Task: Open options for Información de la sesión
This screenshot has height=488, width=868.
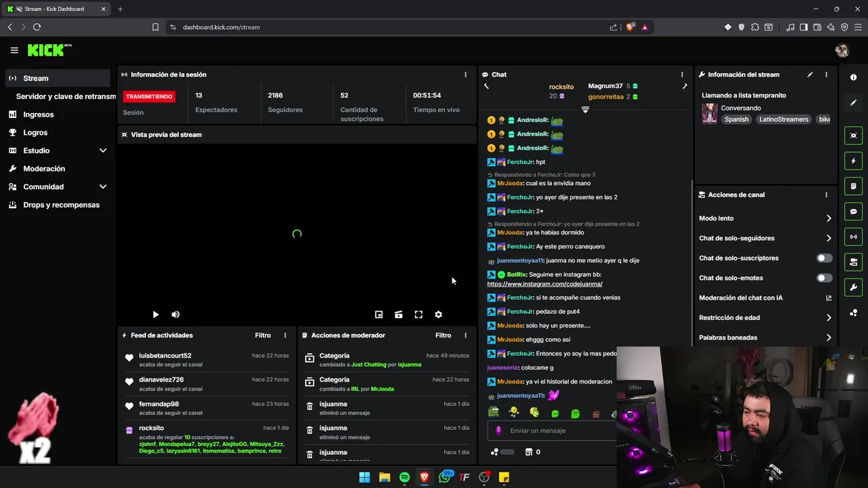Action: pos(465,75)
